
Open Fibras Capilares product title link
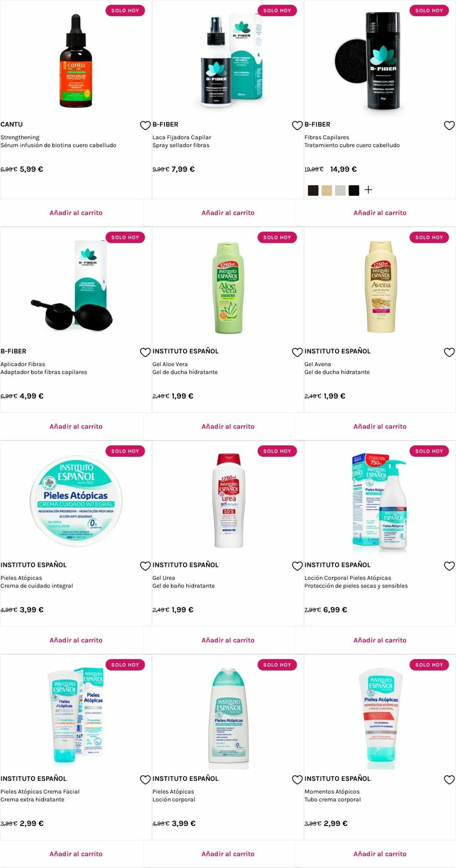326,137
